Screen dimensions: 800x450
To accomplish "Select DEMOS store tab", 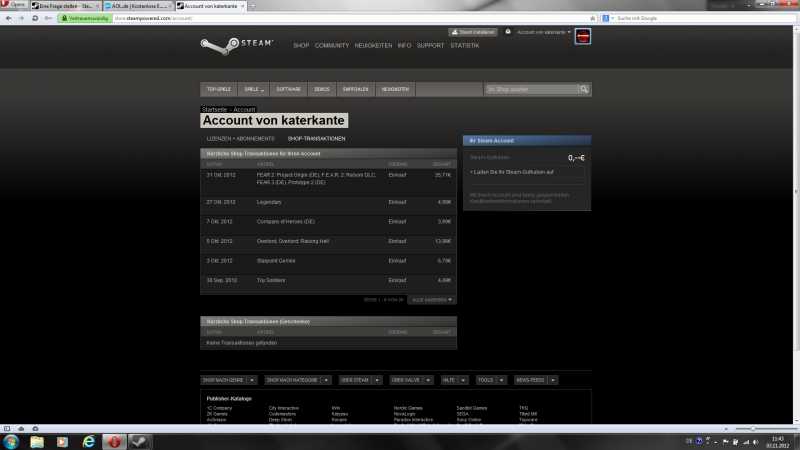I will (x=322, y=89).
